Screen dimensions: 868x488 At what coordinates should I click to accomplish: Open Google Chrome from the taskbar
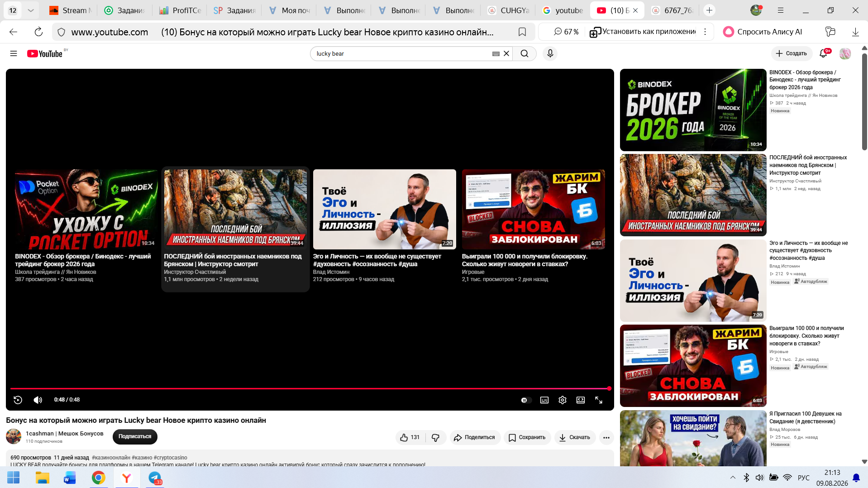[98, 478]
